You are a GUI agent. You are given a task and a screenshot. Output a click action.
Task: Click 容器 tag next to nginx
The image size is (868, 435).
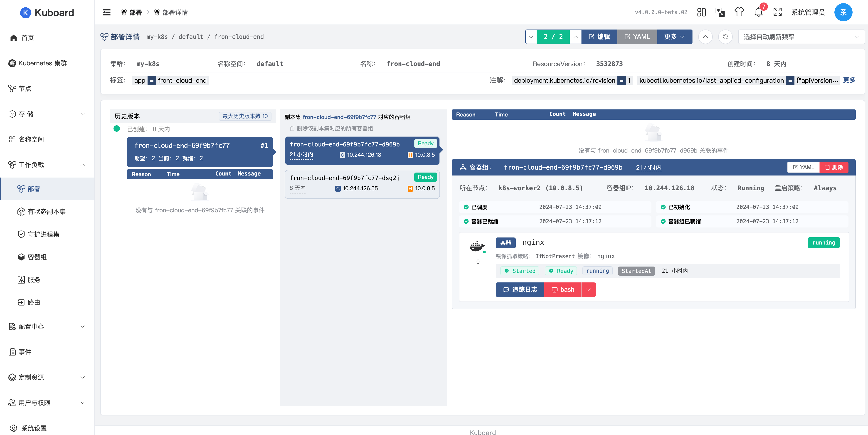(x=506, y=243)
